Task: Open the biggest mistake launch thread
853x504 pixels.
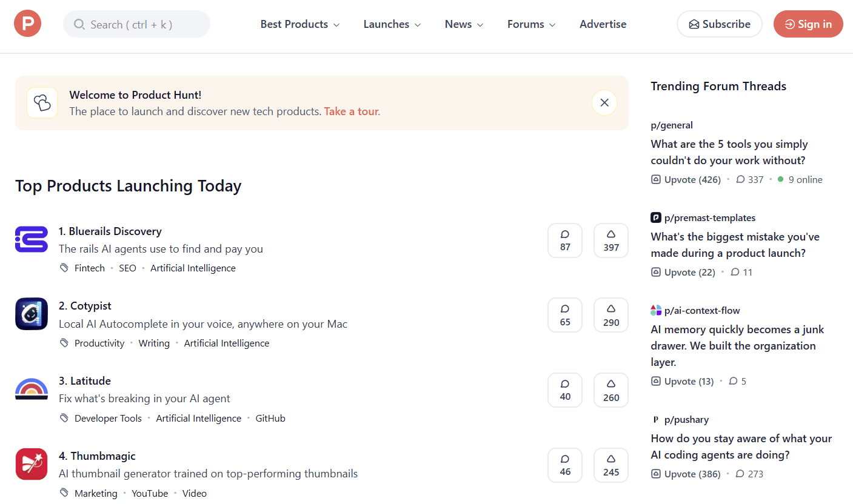Action: 735,245
